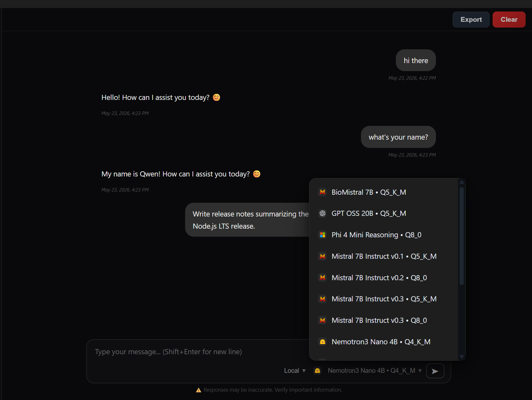Select GPT OSS 20B Q5_K_M model
Image resolution: width=532 pixels, height=400 pixels.
[x=384, y=213]
